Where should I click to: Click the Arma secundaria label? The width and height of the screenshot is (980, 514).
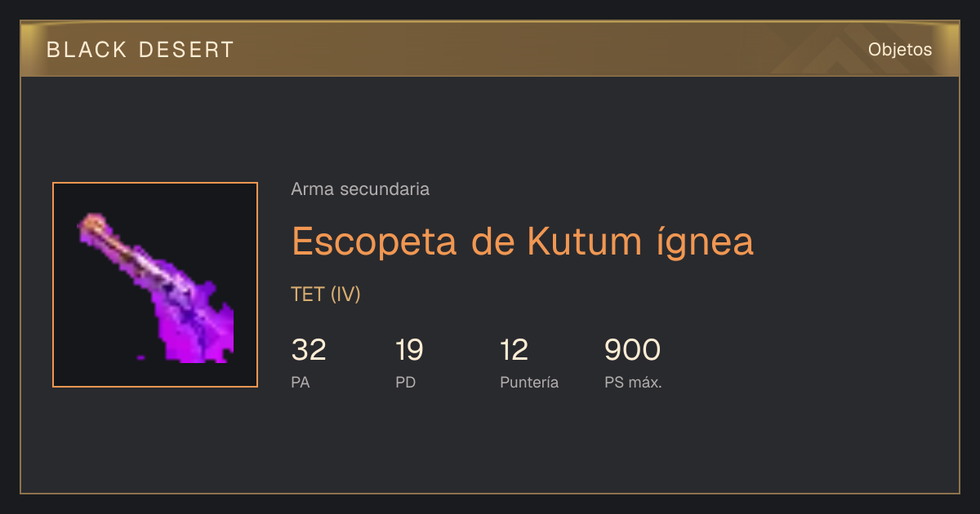(360, 189)
